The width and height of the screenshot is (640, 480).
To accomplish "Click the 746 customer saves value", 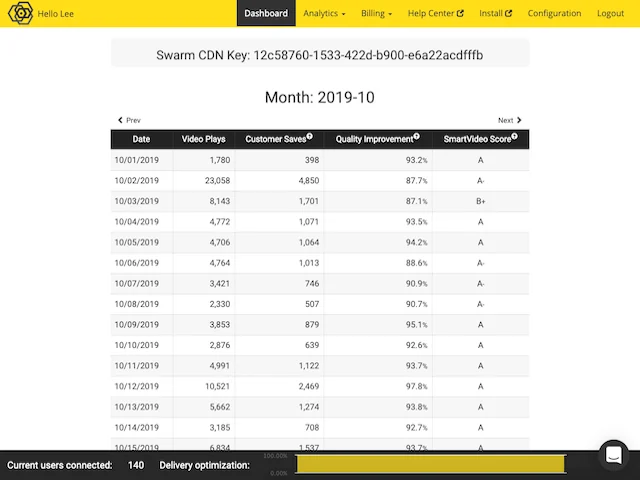I will click(x=312, y=283).
